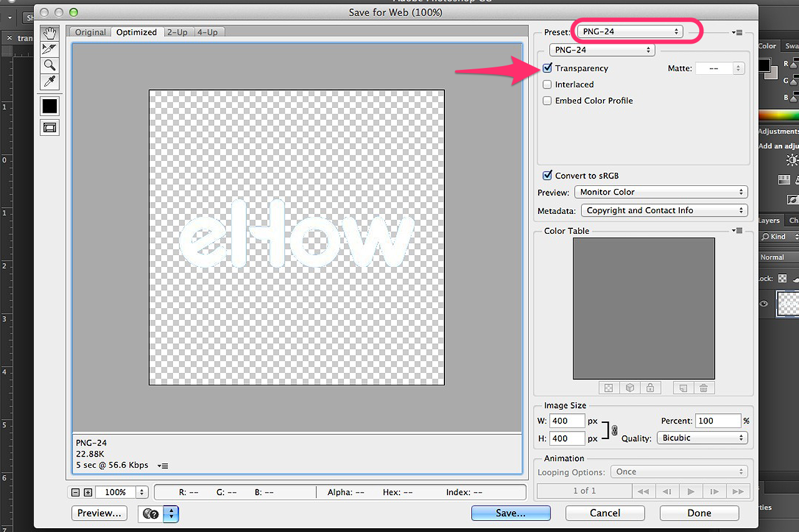
Task: Select the Zoom magnifier tool
Action: [x=50, y=65]
